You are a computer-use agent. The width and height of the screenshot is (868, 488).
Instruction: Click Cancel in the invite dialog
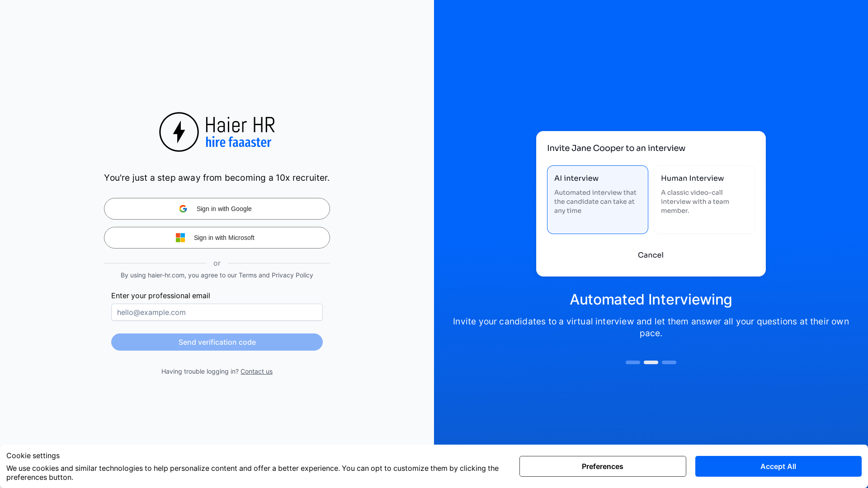click(651, 255)
